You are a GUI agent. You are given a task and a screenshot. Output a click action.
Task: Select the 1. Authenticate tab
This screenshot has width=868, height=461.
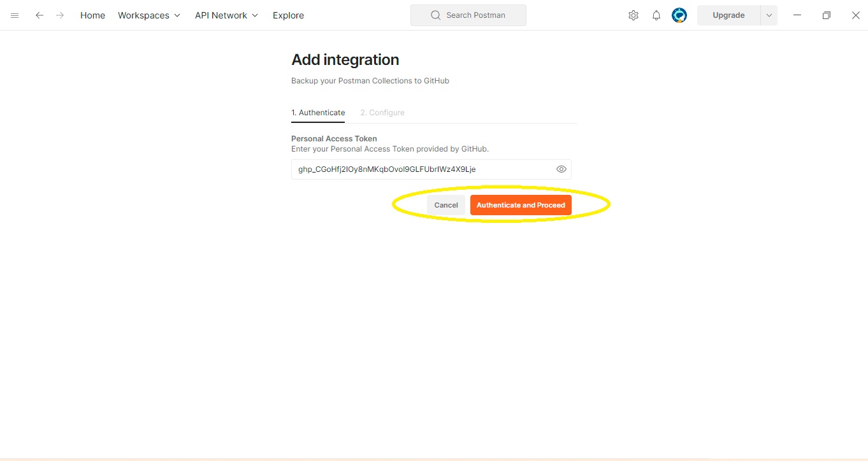pos(318,113)
